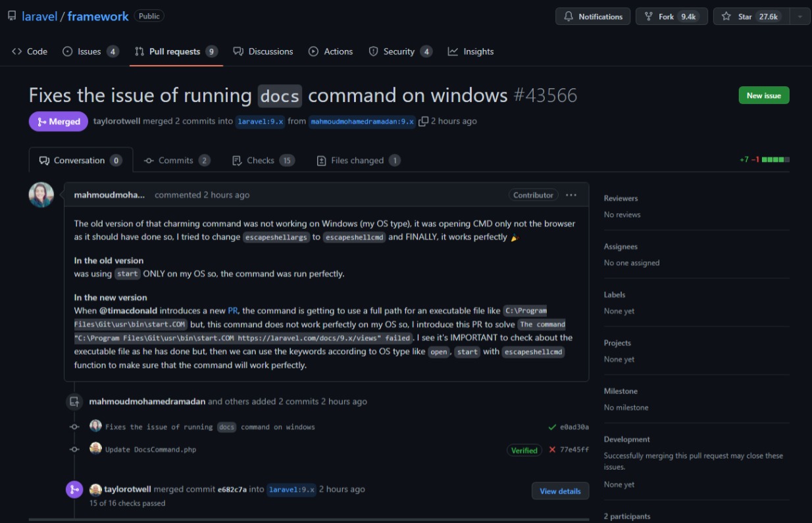Open the merged commit e682c7a

(232, 489)
